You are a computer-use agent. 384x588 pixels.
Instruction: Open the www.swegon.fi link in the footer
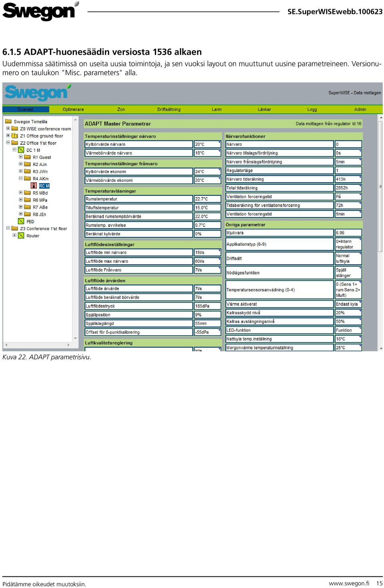(x=349, y=583)
